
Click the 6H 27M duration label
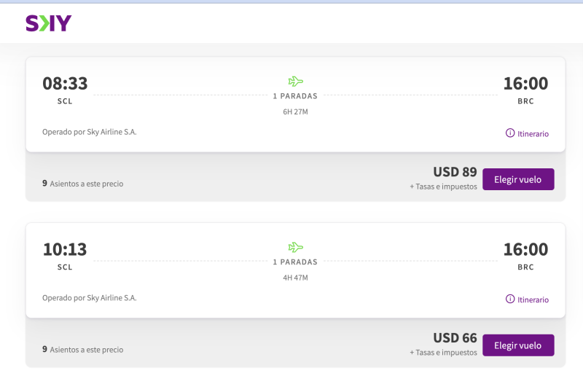coord(295,112)
